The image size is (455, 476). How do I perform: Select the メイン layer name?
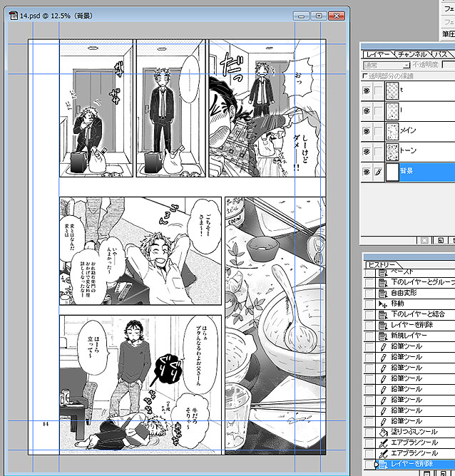(x=408, y=130)
